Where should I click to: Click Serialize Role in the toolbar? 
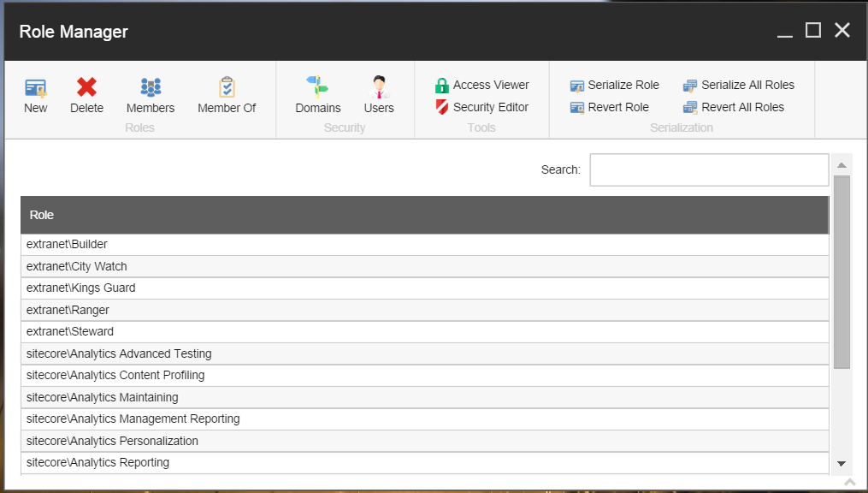pyautogui.click(x=614, y=85)
